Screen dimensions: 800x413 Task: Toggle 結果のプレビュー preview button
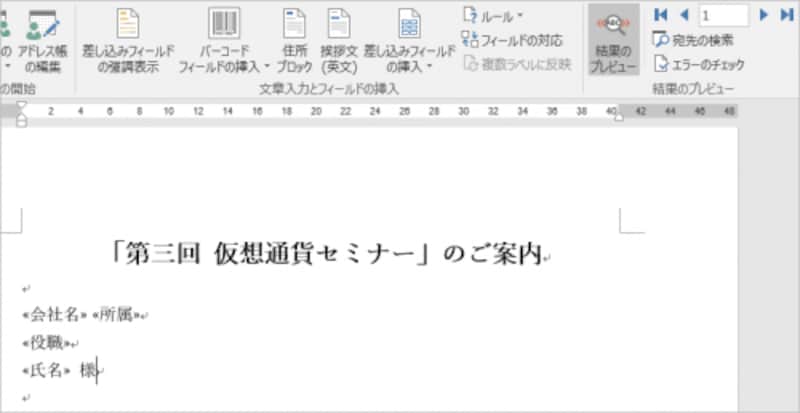[x=613, y=41]
